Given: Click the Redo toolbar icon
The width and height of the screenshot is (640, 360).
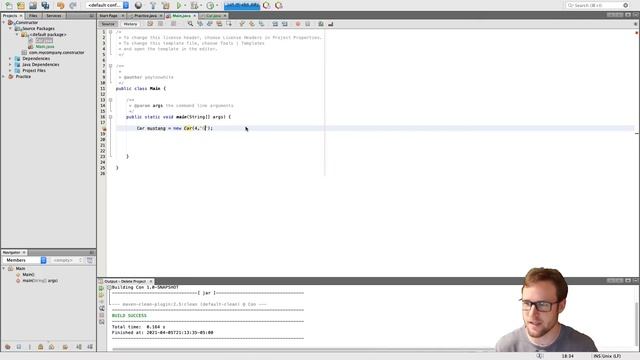Looking at the screenshot, I should pyautogui.click(x=73, y=5).
